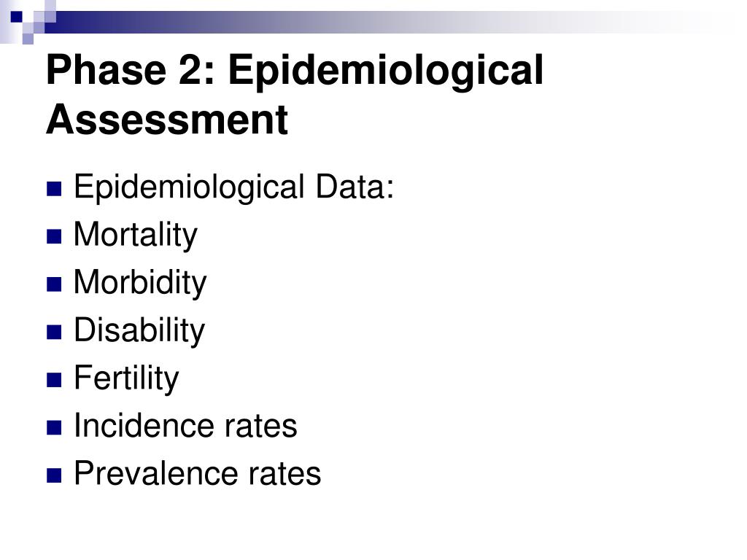The height and width of the screenshot is (560, 747).
Task: Click the 'Epidemiological Data:' text
Action: (234, 187)
